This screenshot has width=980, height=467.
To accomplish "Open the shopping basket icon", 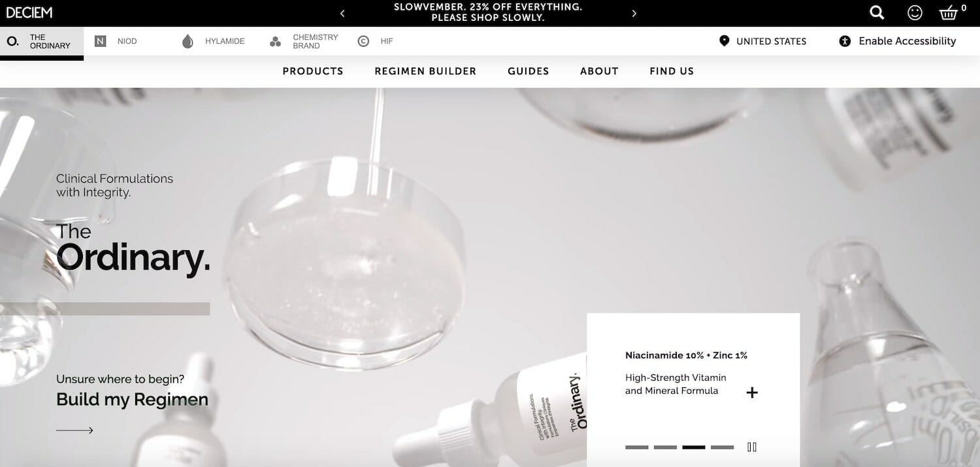I will point(948,12).
